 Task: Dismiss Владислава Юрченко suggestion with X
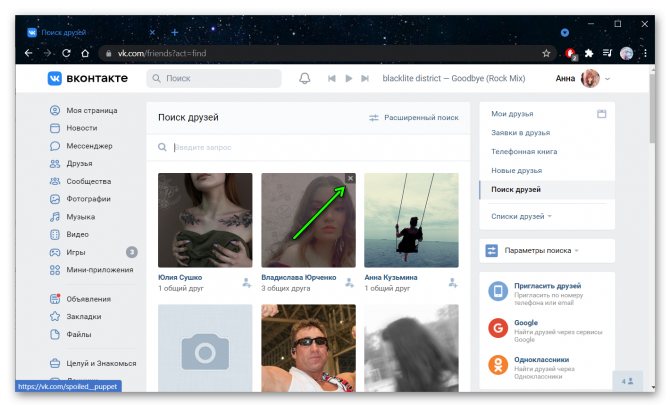(349, 178)
